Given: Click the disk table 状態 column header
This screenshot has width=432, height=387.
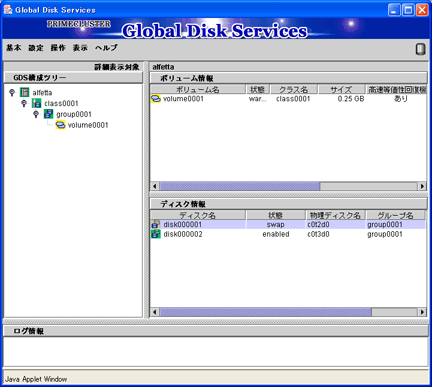Looking at the screenshot, I should (275, 215).
